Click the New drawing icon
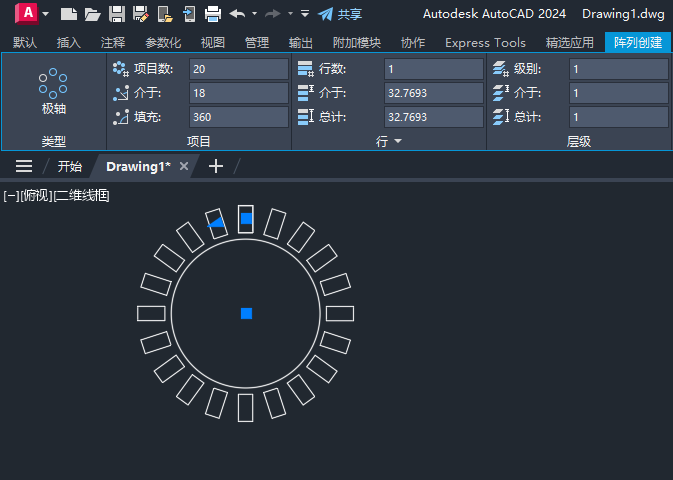Screen dimensions: 673x480 coord(68,14)
